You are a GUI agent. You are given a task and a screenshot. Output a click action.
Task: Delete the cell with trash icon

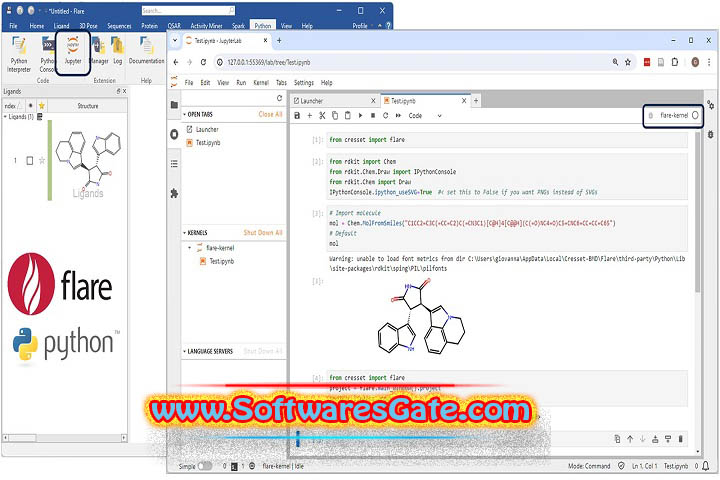point(681,439)
